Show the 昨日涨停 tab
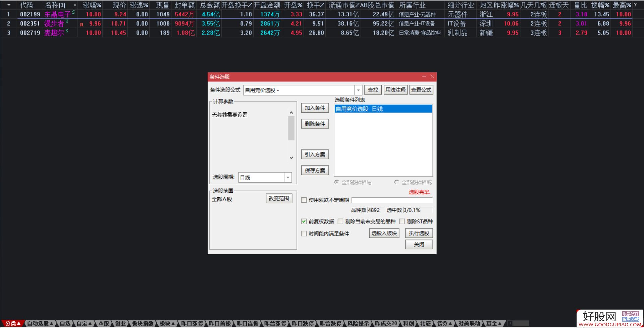Screen dimensions: 644x328 pyautogui.click(x=192, y=323)
